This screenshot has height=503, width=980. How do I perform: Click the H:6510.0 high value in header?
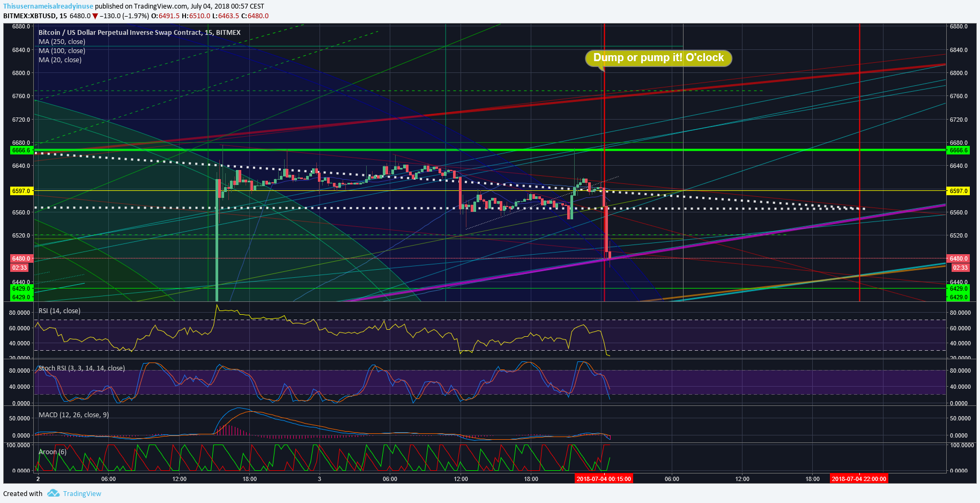[196, 16]
